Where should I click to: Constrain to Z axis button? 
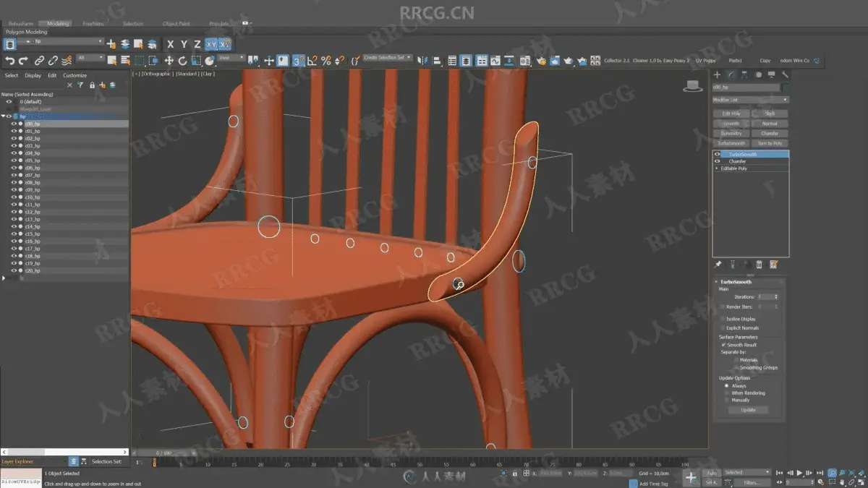point(197,44)
